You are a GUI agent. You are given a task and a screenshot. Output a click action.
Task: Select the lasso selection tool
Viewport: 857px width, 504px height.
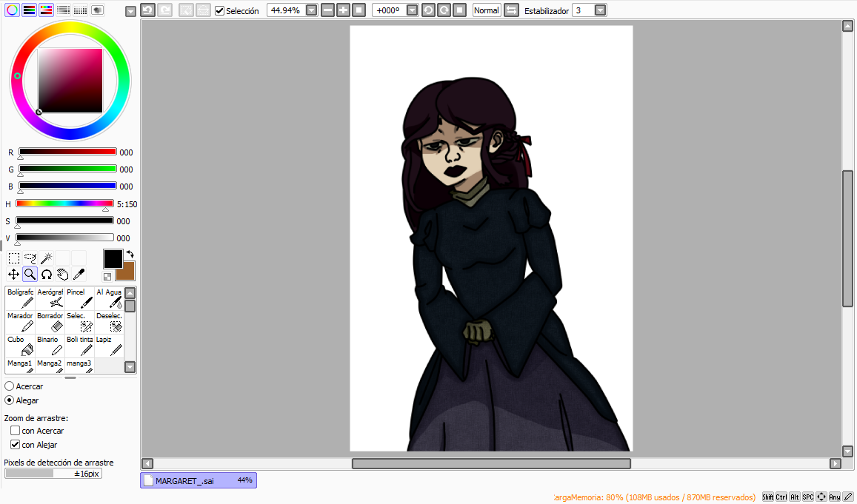click(x=30, y=258)
